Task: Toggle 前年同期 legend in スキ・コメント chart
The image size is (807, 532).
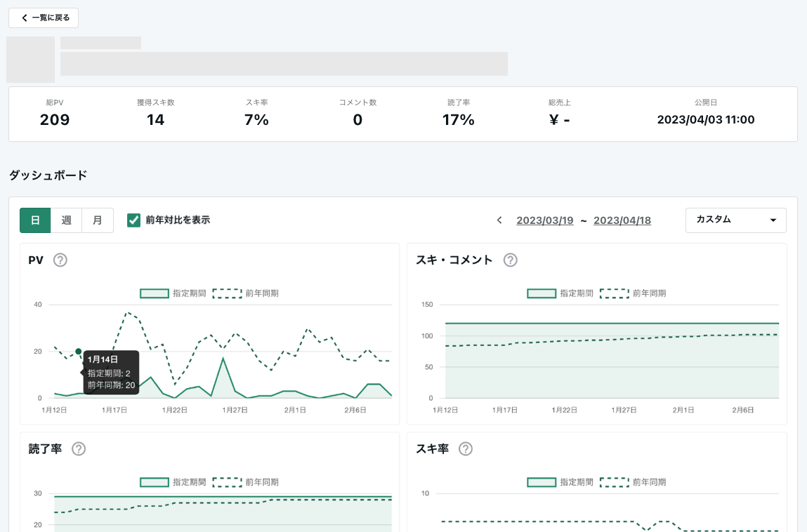Action: pyautogui.click(x=633, y=293)
